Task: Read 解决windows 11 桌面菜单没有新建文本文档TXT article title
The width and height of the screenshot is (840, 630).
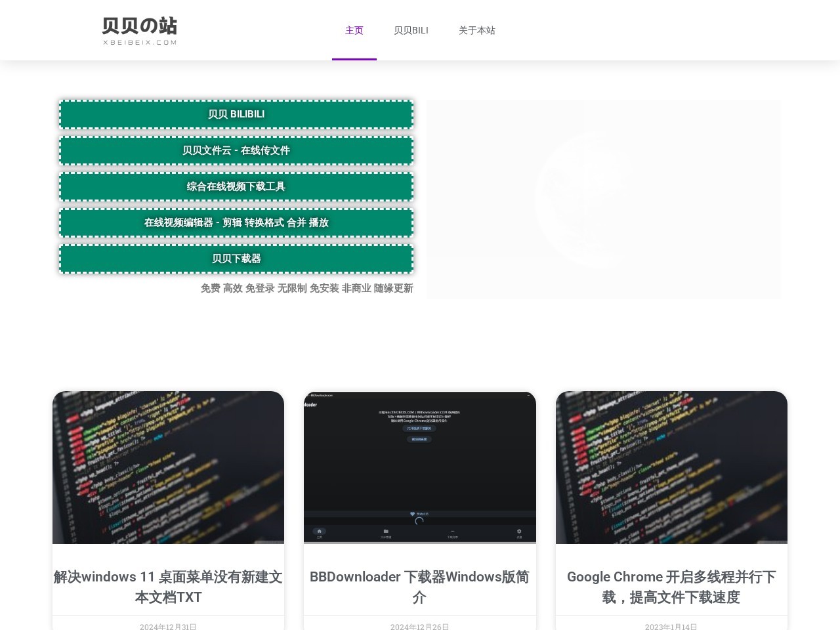Action: tap(168, 587)
